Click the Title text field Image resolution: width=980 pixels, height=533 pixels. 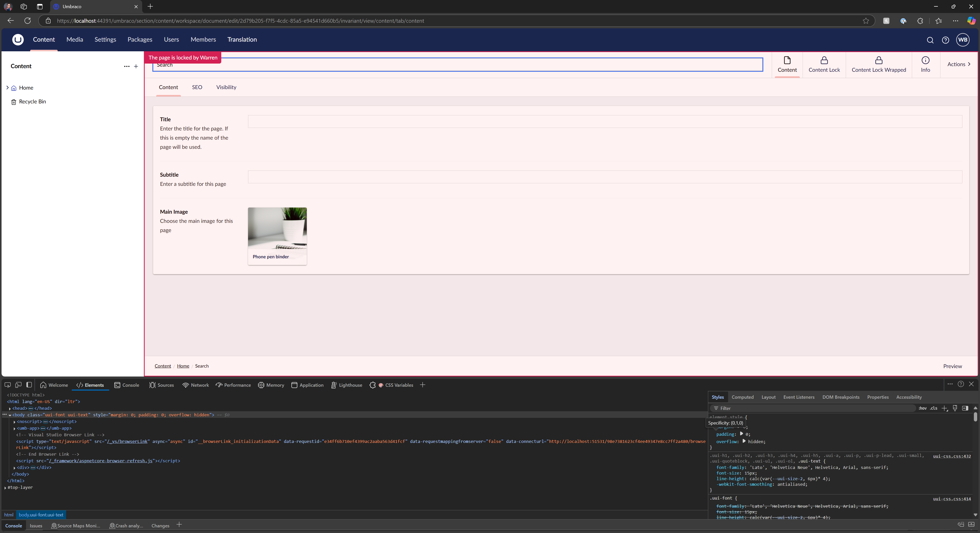click(605, 121)
